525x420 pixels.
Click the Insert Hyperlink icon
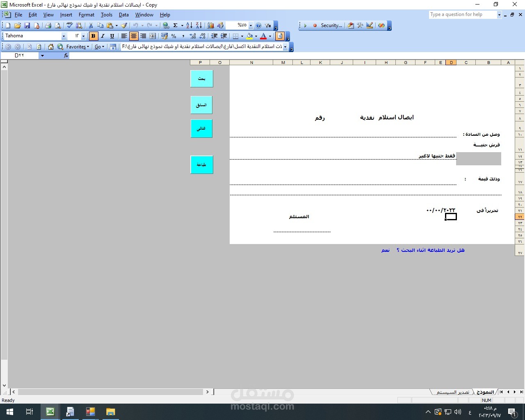click(x=166, y=25)
